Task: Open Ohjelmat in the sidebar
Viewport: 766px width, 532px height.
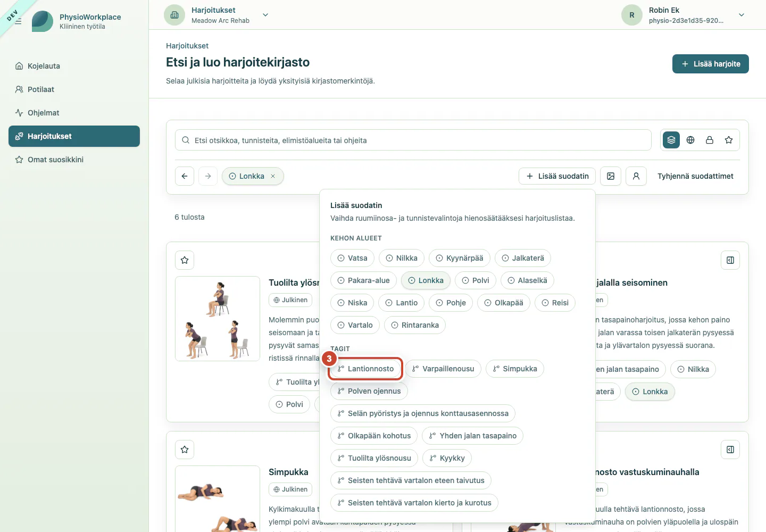Action: tap(74, 113)
